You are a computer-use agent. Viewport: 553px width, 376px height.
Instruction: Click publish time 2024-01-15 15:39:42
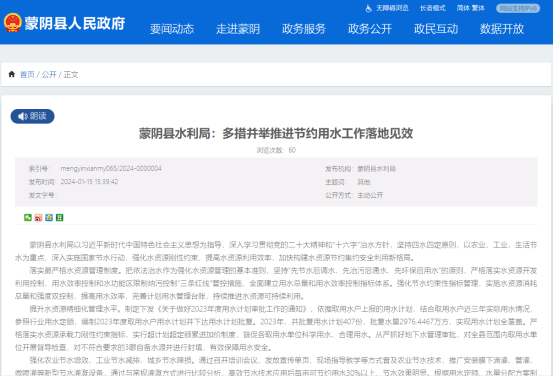[x=89, y=182]
